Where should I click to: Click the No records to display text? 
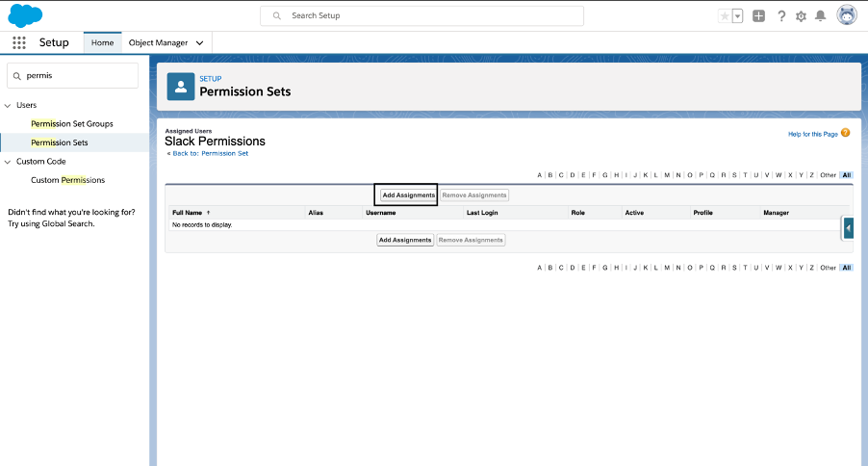click(202, 225)
